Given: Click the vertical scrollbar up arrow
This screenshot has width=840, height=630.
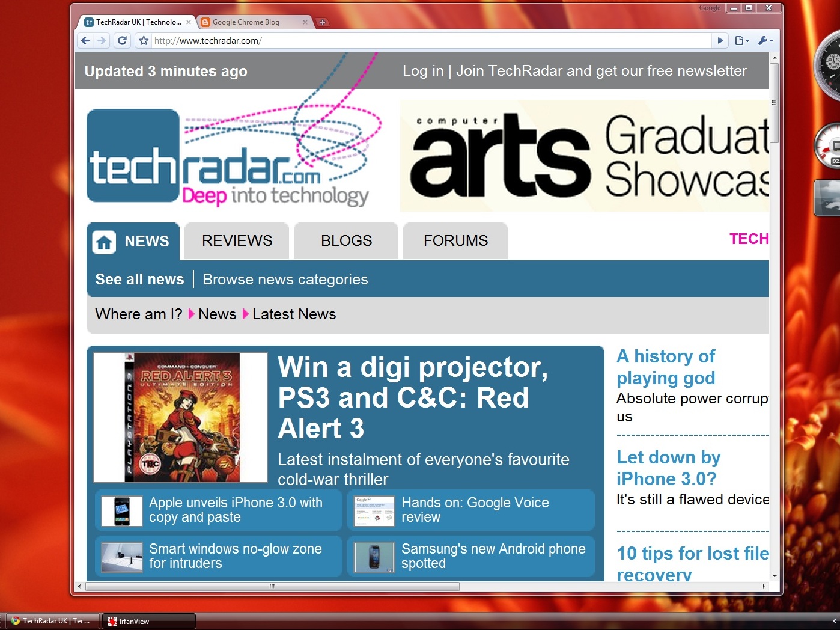Looking at the screenshot, I should 775,58.
